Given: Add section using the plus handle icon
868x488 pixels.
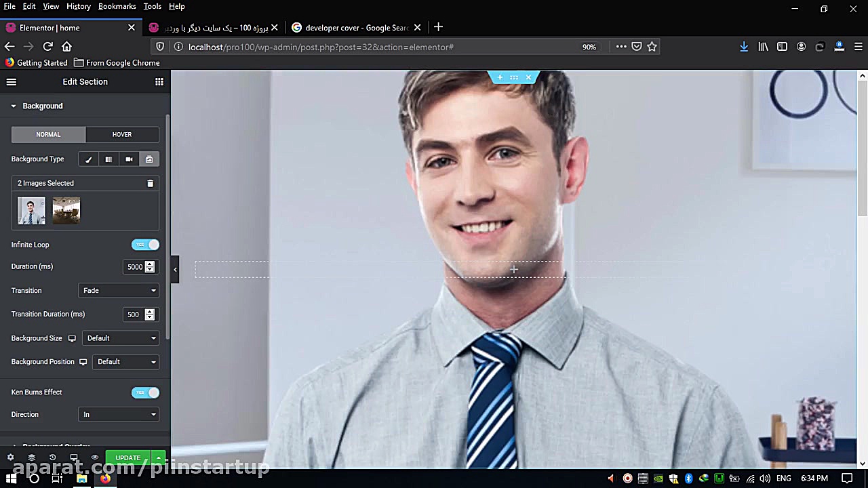Looking at the screenshot, I should pyautogui.click(x=500, y=77).
